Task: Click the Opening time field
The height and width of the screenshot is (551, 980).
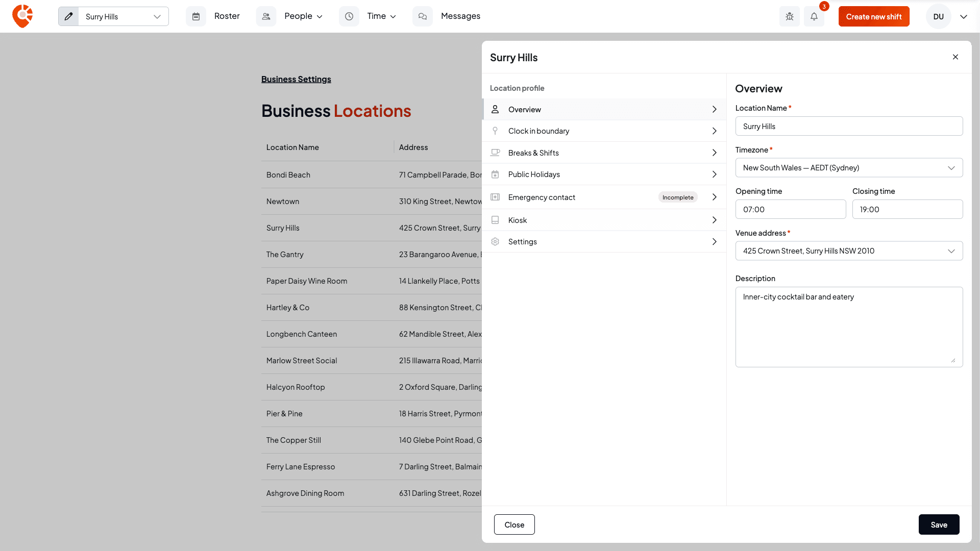Action: pyautogui.click(x=791, y=209)
